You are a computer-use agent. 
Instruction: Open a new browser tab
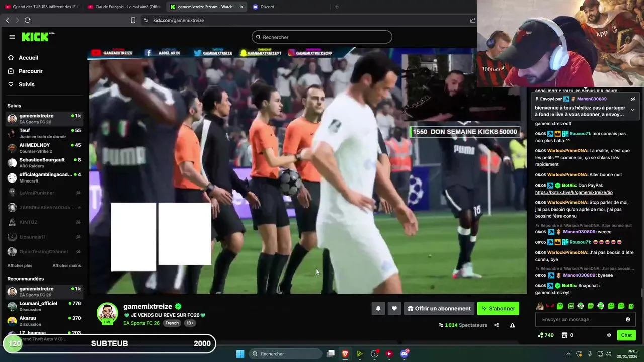pyautogui.click(x=337, y=7)
